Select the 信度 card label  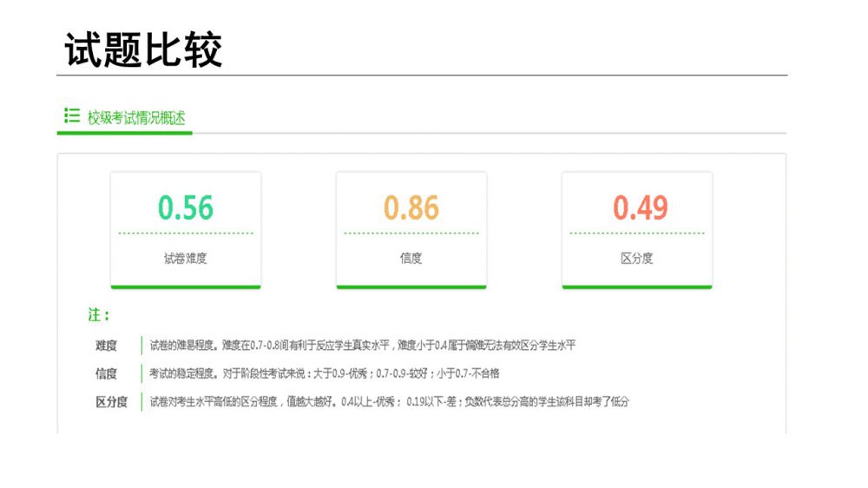pos(411,259)
